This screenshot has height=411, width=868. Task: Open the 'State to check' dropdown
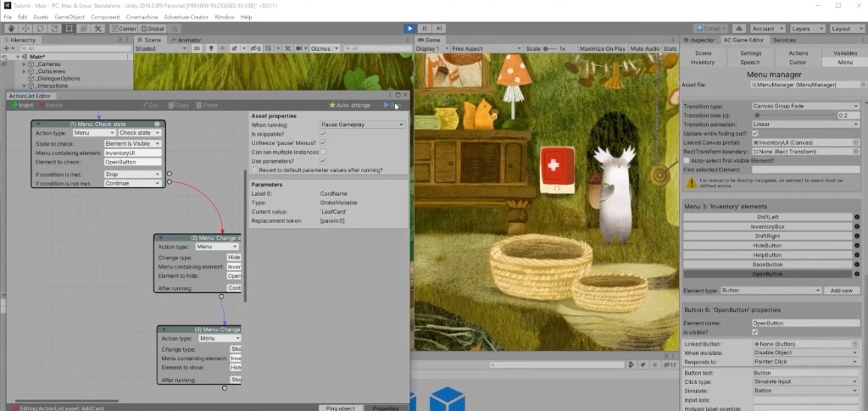coord(133,144)
